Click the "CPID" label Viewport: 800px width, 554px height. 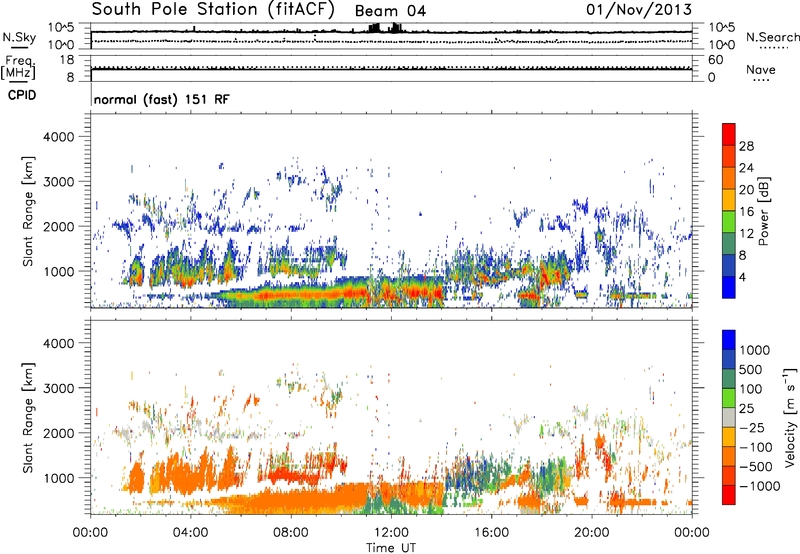click(x=22, y=95)
